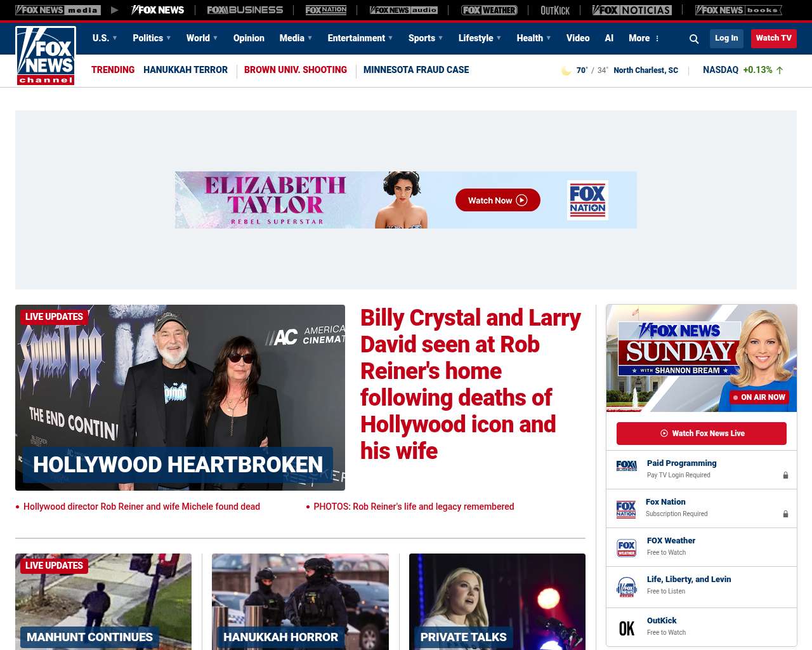Click the NASDAQ +0.13% ticker text
This screenshot has height=650, width=812.
pyautogui.click(x=738, y=70)
